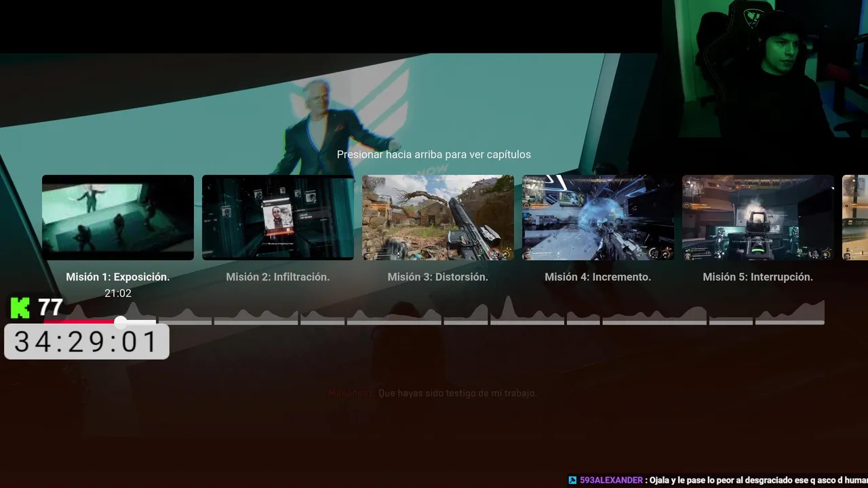Image resolution: width=868 pixels, height=488 pixels.
Task: Click the 77 viewer count number
Action: point(50,308)
